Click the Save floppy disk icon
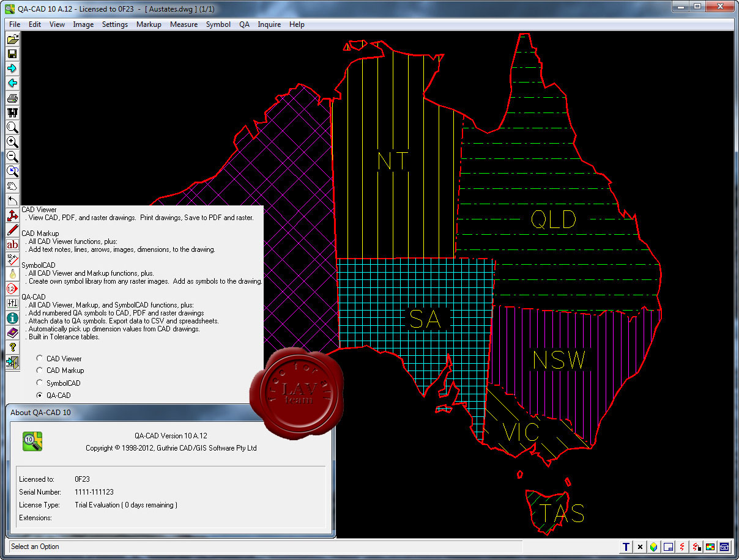739x560 pixels. click(x=12, y=54)
